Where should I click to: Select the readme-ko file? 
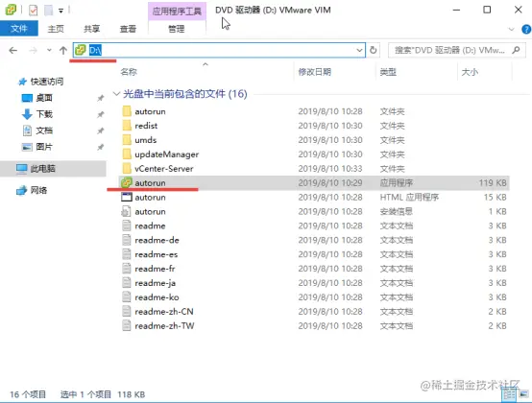[157, 297]
